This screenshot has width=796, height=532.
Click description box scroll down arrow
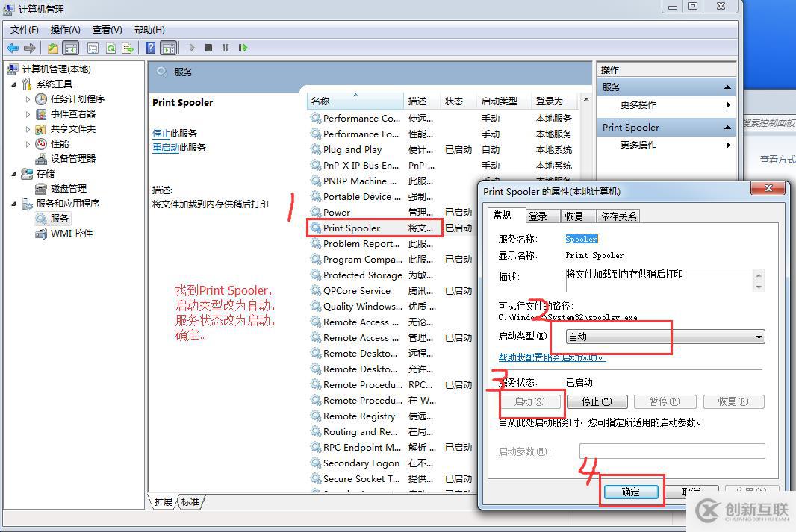click(759, 287)
